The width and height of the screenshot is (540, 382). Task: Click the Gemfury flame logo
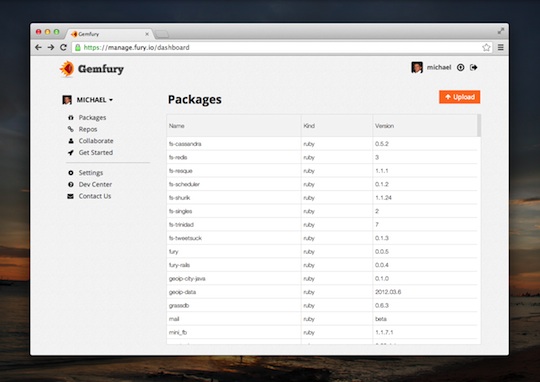(67, 69)
